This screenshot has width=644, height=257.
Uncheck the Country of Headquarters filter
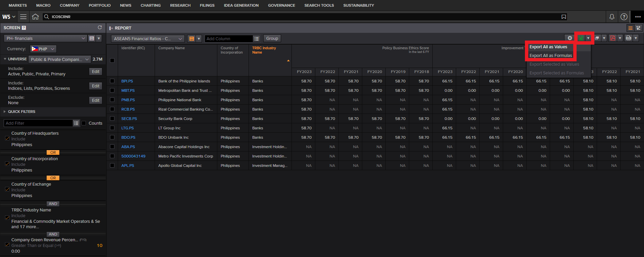coord(7,138)
